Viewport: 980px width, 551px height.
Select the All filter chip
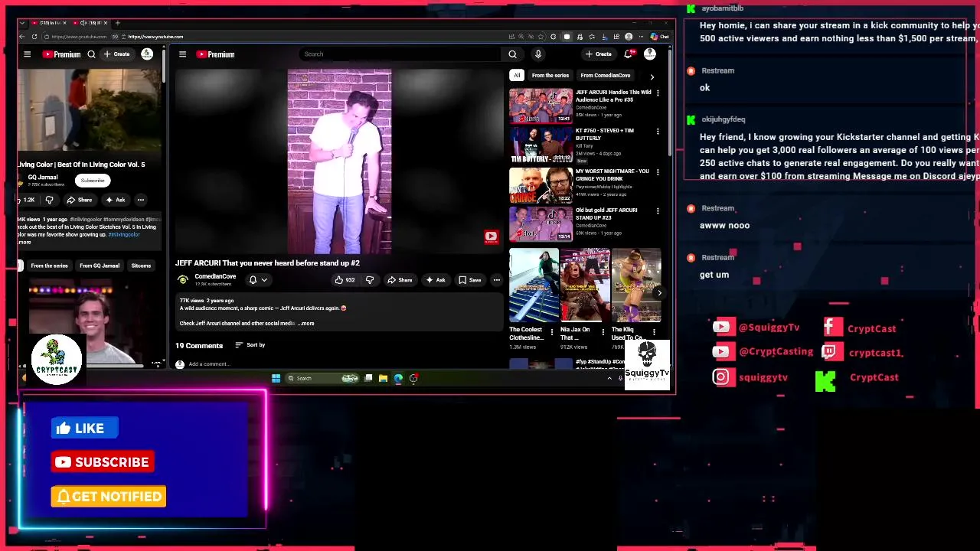[x=517, y=76]
